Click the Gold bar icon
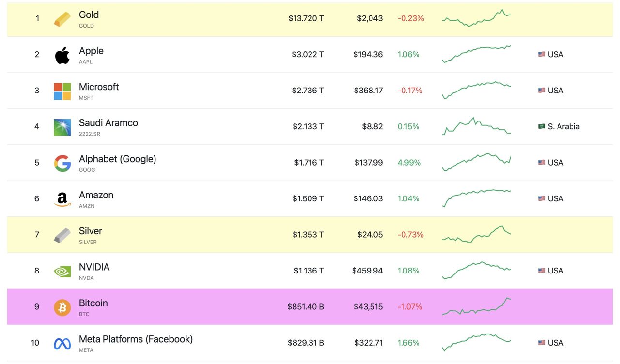Image resolution: width=620 pixels, height=364 pixels. click(62, 19)
